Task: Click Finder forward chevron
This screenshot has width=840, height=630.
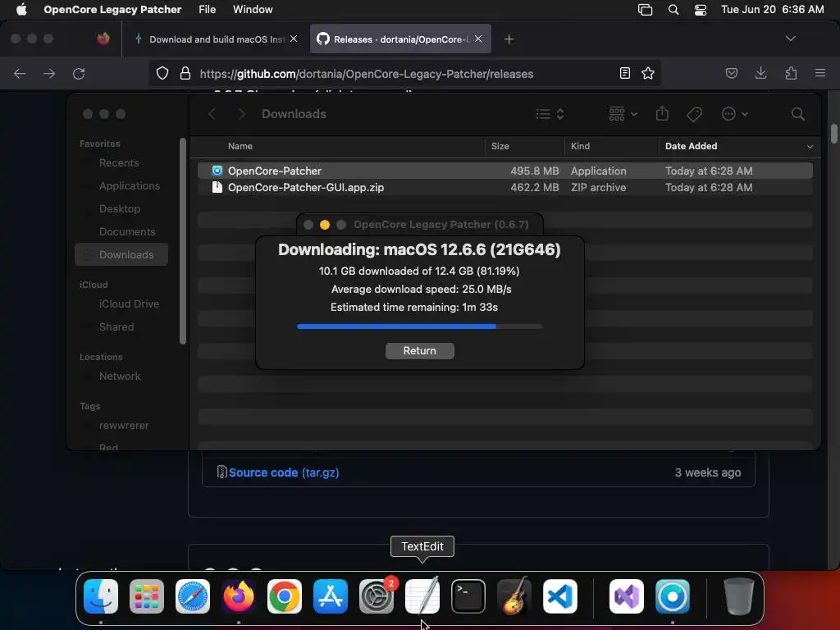Action: tap(242, 114)
